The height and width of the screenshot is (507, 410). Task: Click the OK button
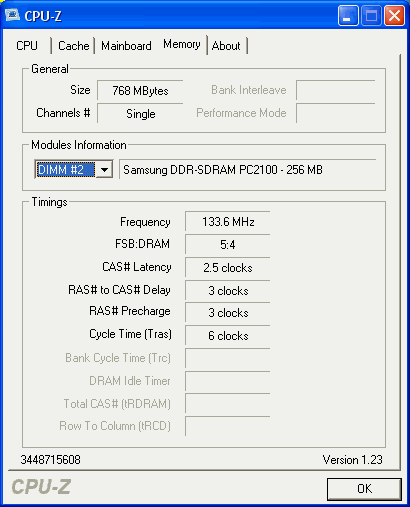pyautogui.click(x=364, y=489)
